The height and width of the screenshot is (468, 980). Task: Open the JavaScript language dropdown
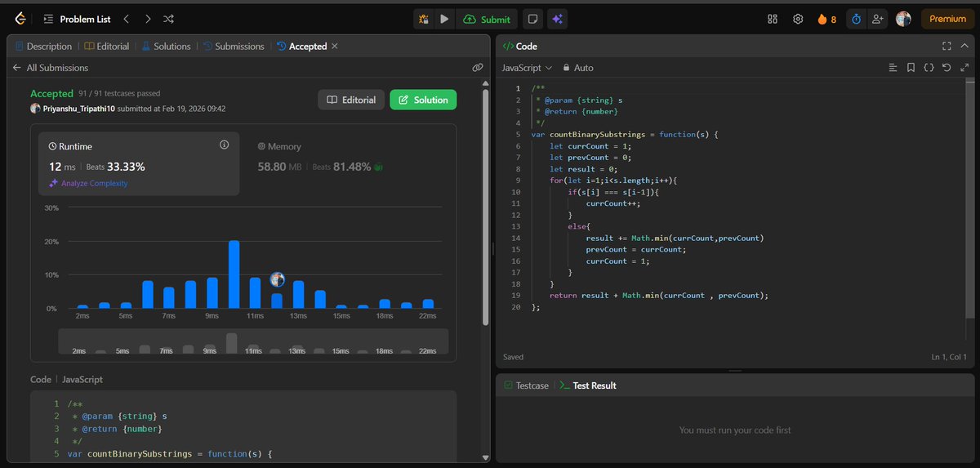[x=527, y=68]
